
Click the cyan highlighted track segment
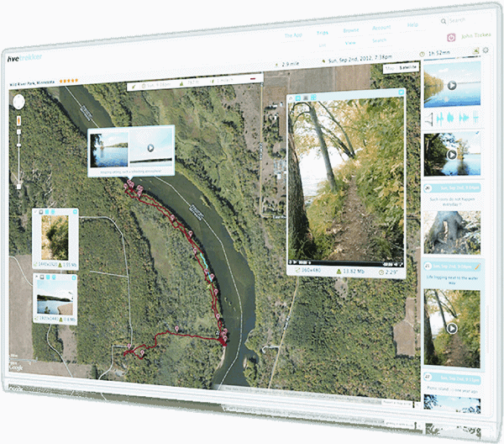coord(206,266)
